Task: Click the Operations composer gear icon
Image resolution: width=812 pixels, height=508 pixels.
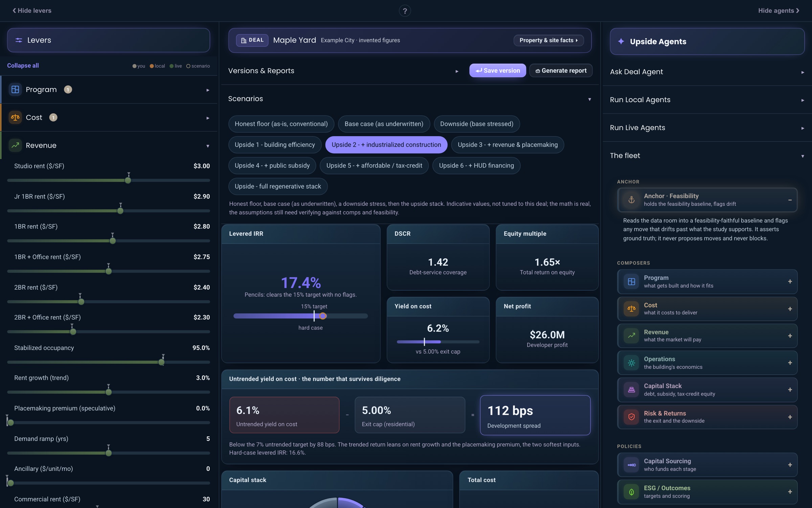Action: click(x=631, y=363)
